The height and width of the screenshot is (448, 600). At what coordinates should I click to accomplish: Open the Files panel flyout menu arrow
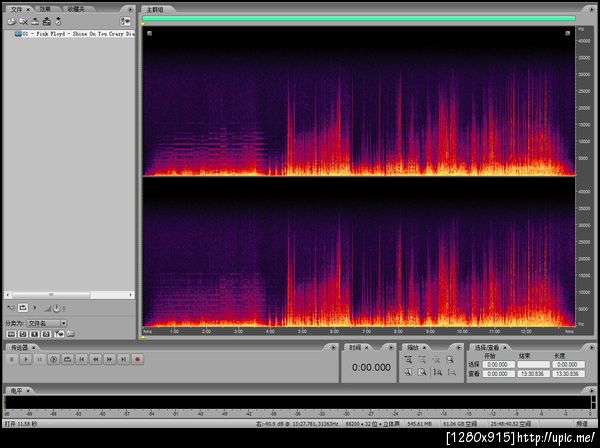coord(130,9)
